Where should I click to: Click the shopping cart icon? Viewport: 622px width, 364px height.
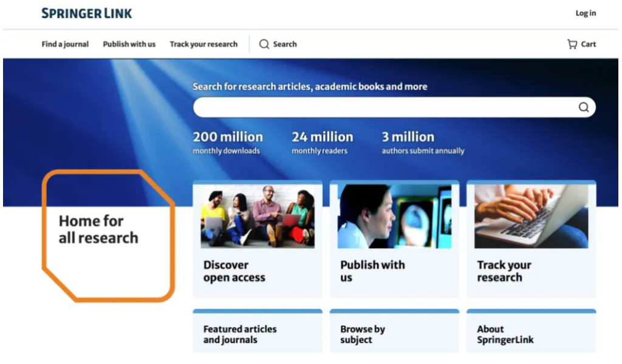[572, 44]
